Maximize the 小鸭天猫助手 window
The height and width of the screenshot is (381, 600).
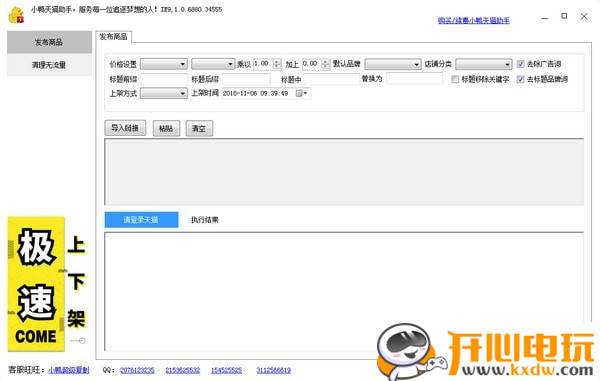coord(564,16)
